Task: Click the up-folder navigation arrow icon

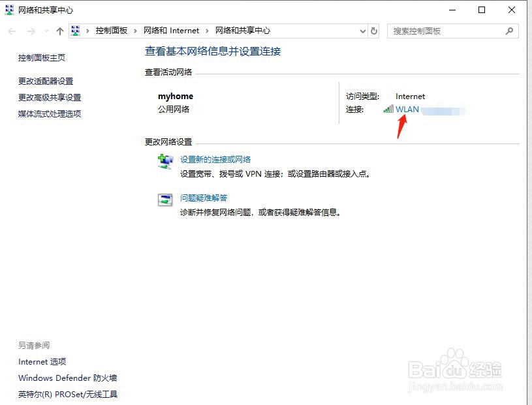Action: 59,30
